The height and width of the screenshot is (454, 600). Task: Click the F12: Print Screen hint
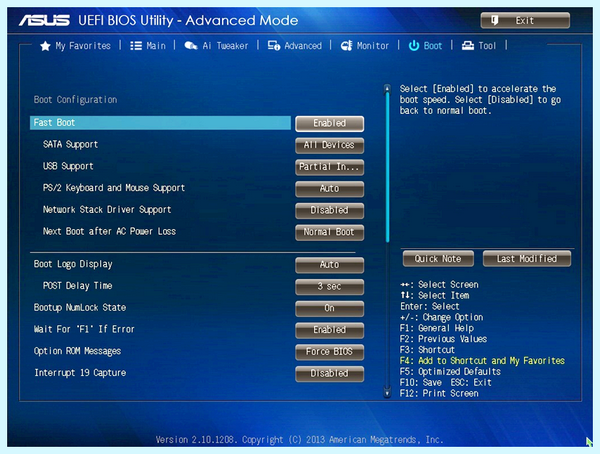click(x=439, y=394)
